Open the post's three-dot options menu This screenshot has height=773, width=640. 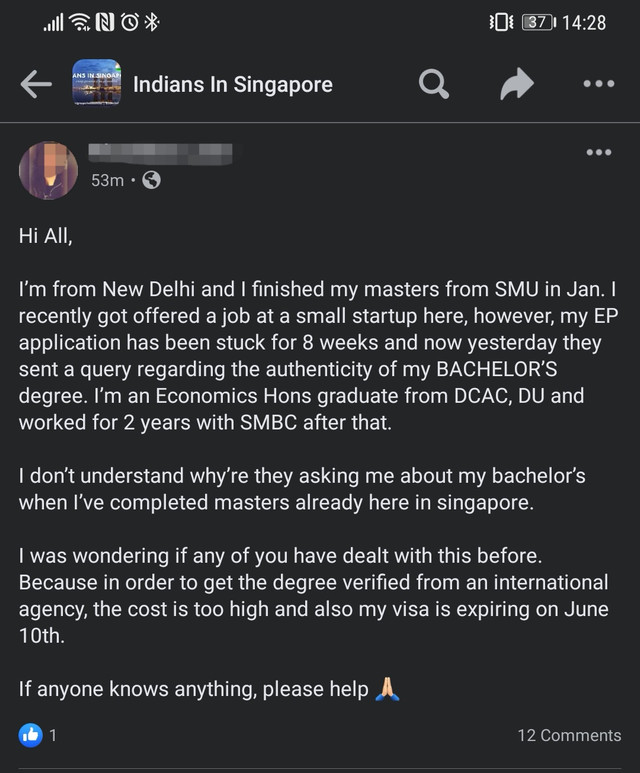click(x=598, y=152)
